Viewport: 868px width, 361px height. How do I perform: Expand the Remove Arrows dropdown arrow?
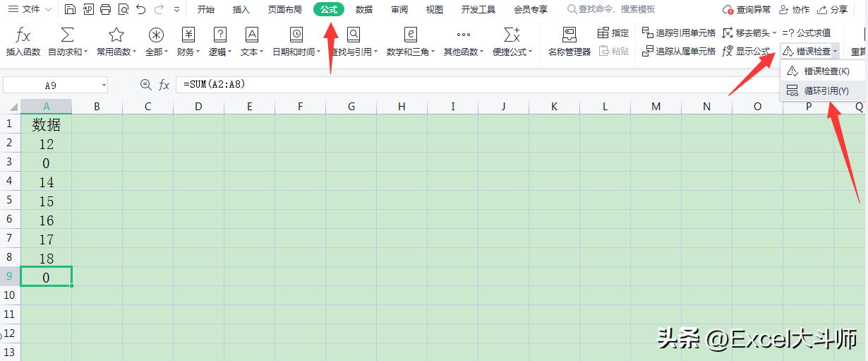coord(775,33)
